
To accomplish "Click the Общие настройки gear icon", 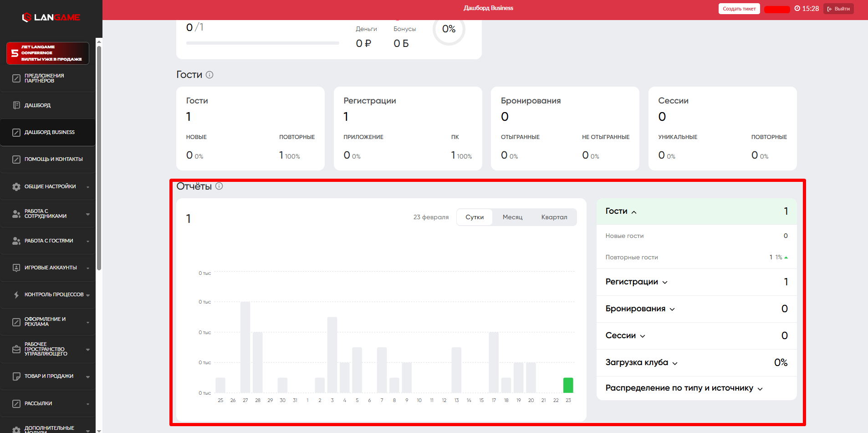I will [x=16, y=187].
